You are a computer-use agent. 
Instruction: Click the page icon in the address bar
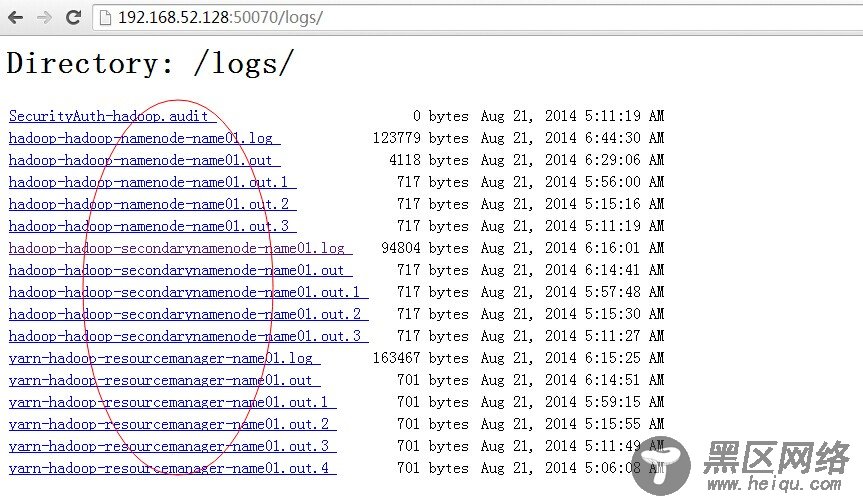tap(105, 18)
